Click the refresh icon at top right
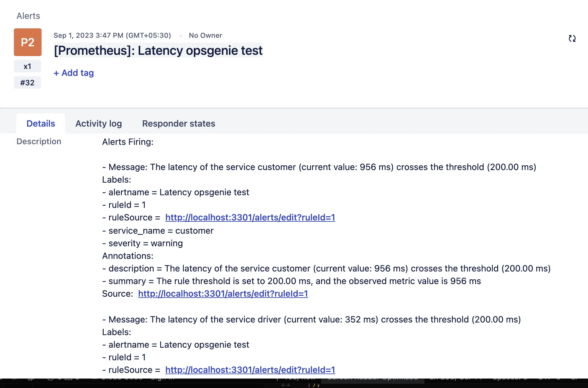 [572, 38]
